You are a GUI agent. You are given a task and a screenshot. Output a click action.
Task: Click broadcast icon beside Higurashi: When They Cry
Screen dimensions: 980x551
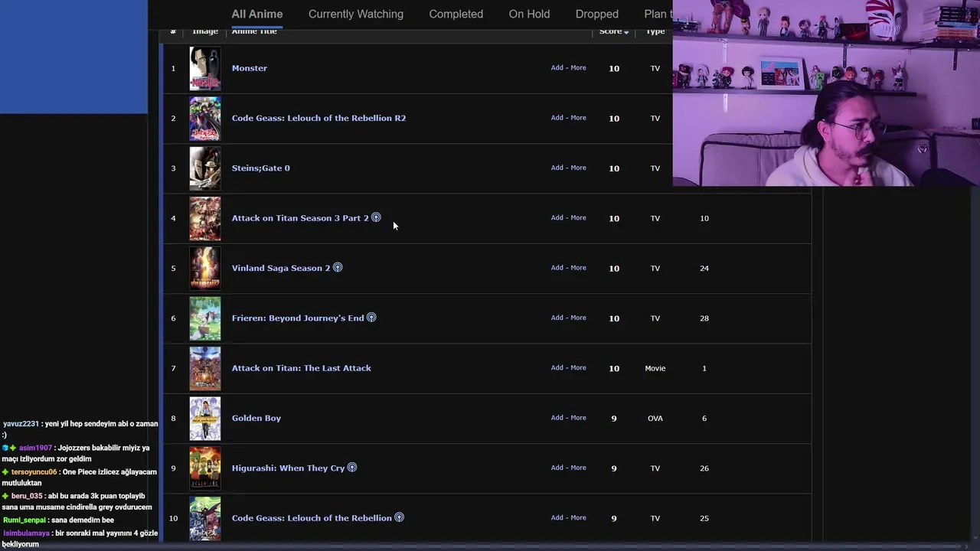(352, 468)
